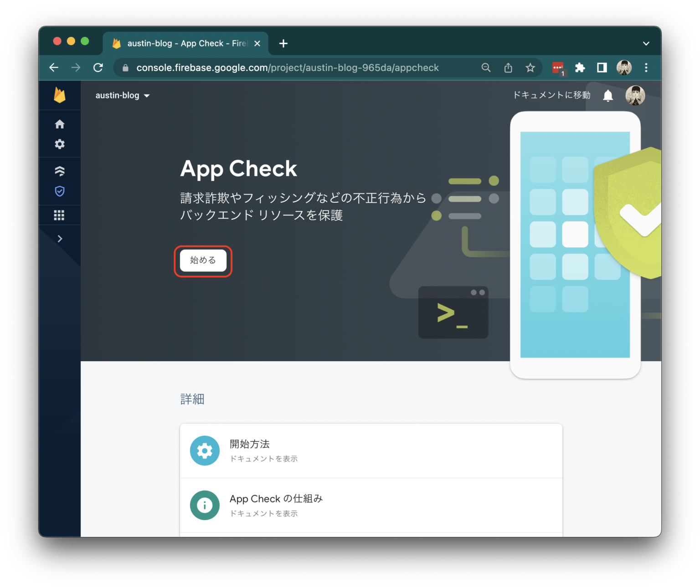Open the App Check shield icon
This screenshot has width=700, height=588.
(x=60, y=191)
